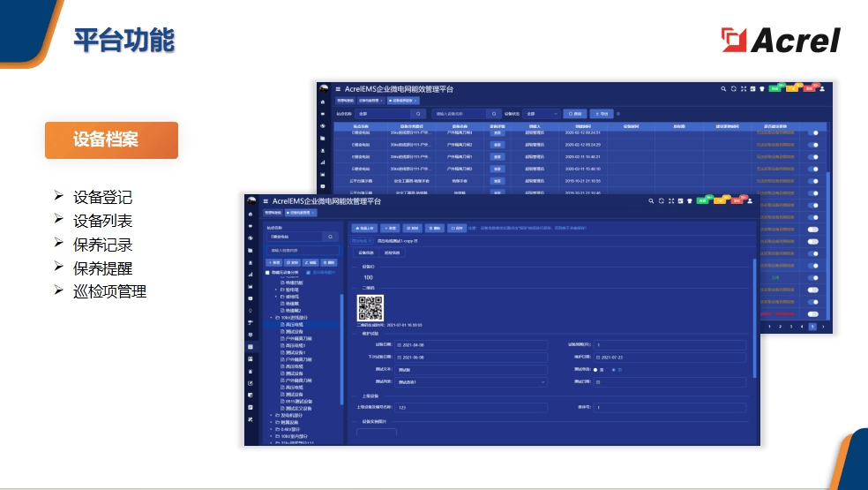
Task: Click device name search icon in the back window
Action: click(x=494, y=114)
